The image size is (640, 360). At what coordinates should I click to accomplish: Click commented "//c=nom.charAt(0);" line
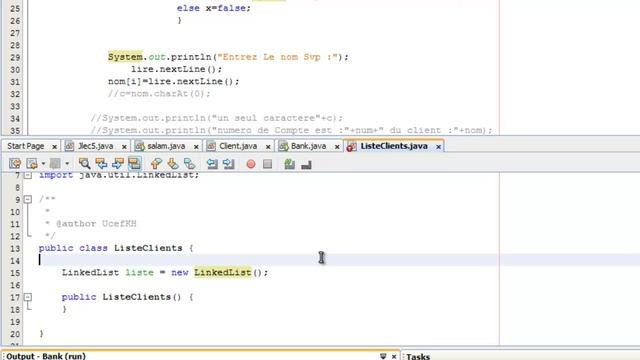coord(159,94)
